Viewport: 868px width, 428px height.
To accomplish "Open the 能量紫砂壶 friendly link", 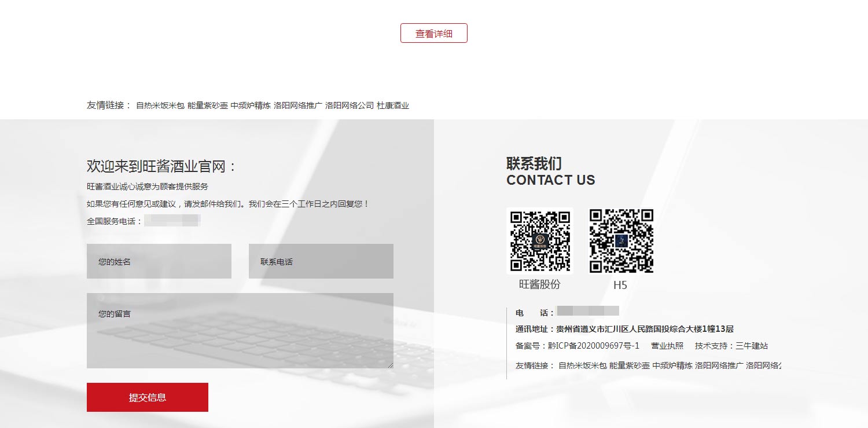I will tap(207, 105).
